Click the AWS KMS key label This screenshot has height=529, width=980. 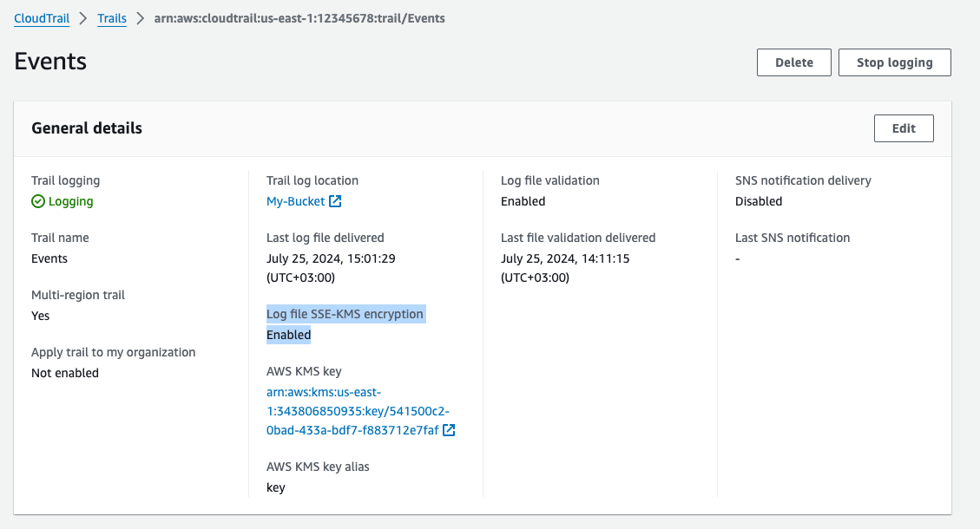point(304,371)
